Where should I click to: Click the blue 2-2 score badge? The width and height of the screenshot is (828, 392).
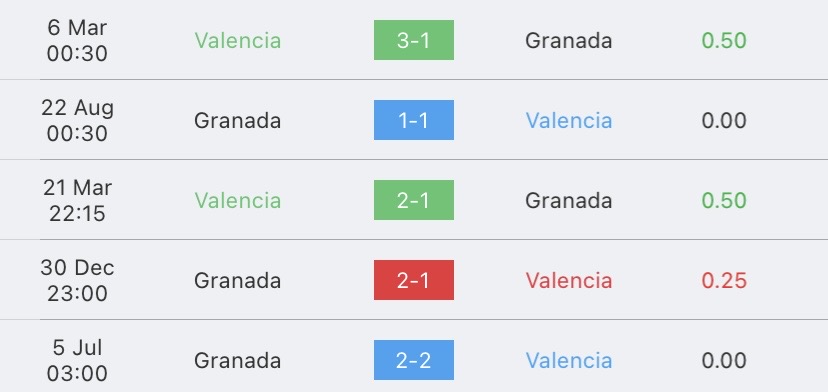pos(413,360)
